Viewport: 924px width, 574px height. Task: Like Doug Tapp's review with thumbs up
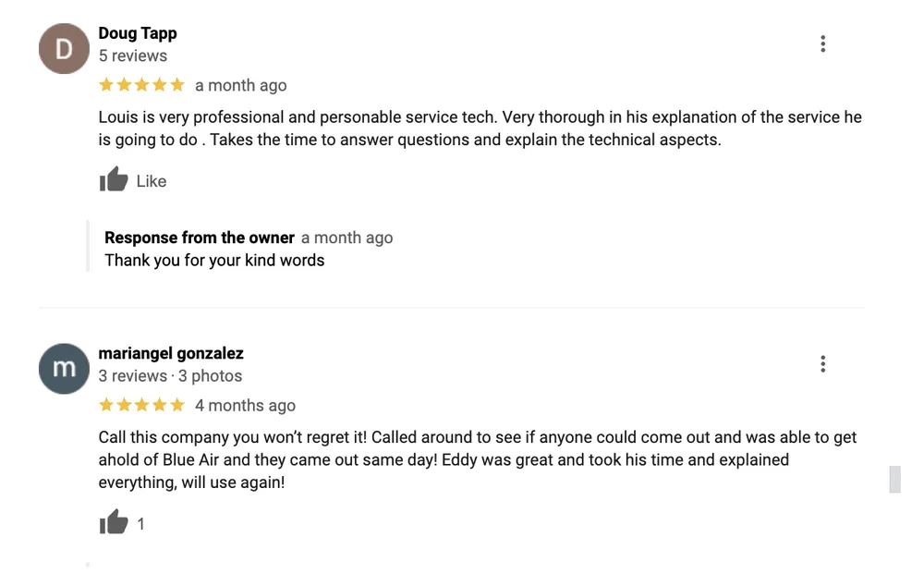(x=114, y=180)
